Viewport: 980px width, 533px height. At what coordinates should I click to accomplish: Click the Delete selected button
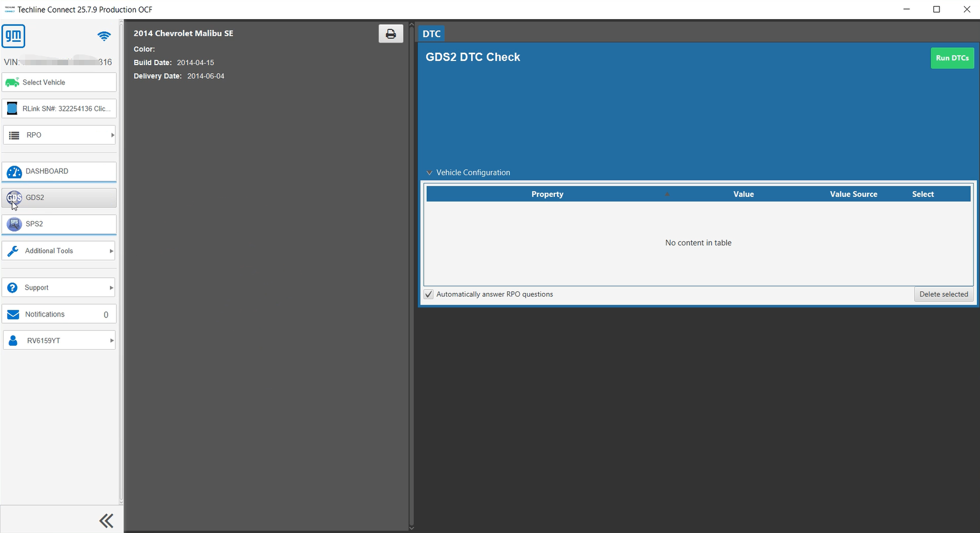pyautogui.click(x=944, y=294)
